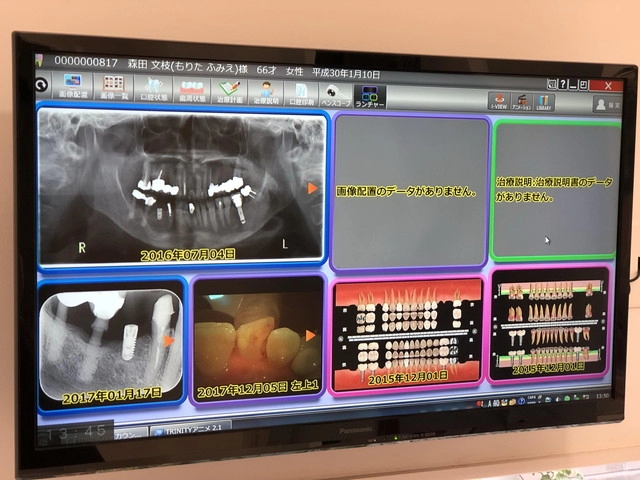Click the tooth logo beside patient ID
This screenshot has height=480, width=640.
pyautogui.click(x=39, y=60)
